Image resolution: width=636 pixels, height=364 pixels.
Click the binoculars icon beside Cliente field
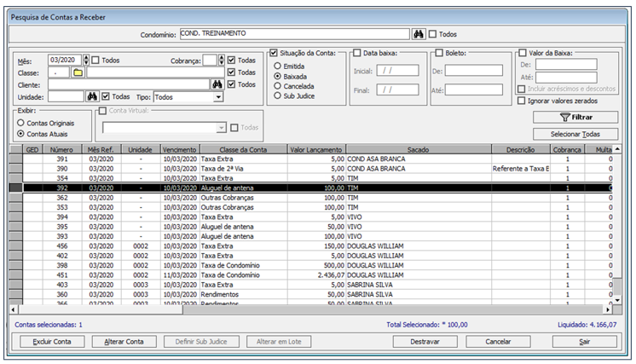(x=218, y=84)
